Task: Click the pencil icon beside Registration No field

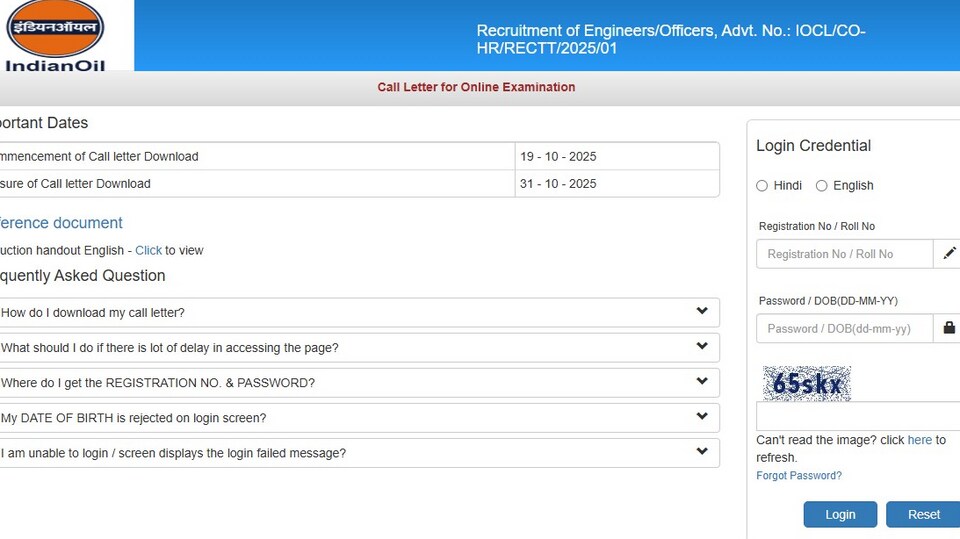Action: [x=949, y=254]
